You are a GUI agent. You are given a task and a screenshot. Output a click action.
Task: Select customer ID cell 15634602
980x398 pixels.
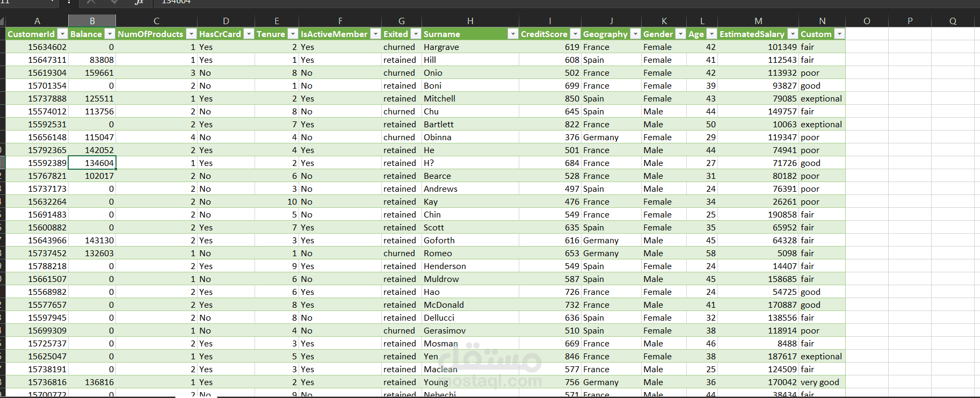pyautogui.click(x=37, y=47)
